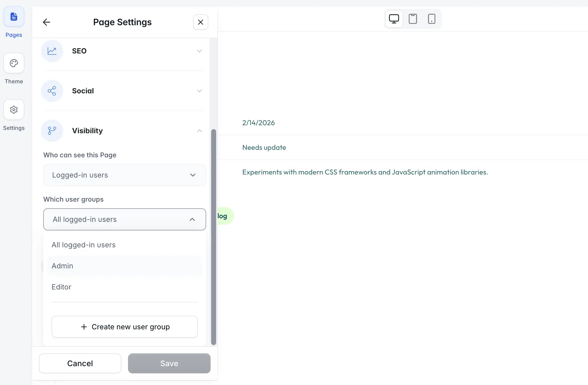Close the 'All logged-in users' dropdown
588x385 pixels.
point(124,219)
